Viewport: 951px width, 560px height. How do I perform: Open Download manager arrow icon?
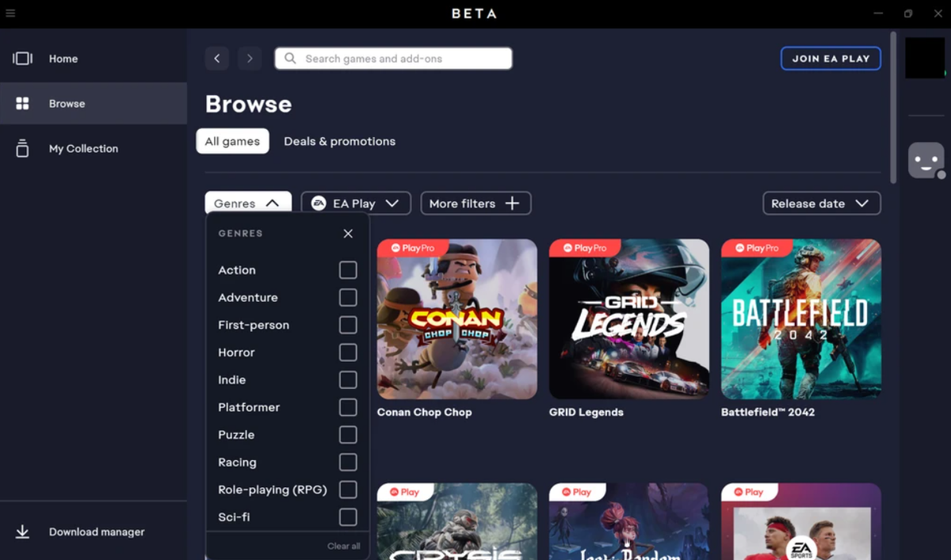(x=22, y=532)
